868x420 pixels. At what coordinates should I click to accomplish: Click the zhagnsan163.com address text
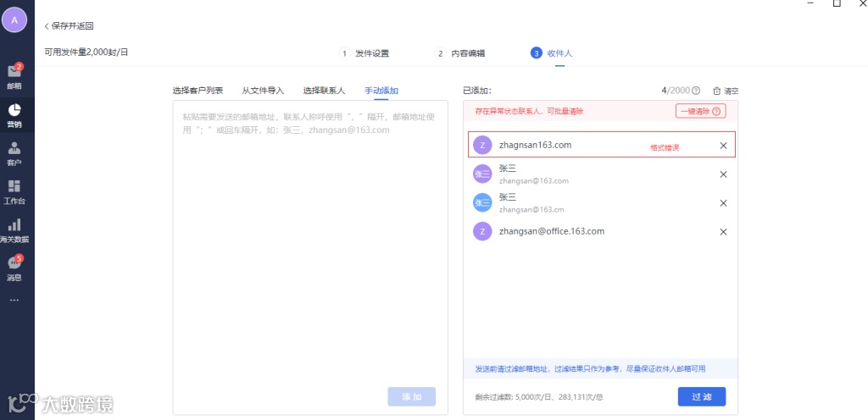(536, 145)
